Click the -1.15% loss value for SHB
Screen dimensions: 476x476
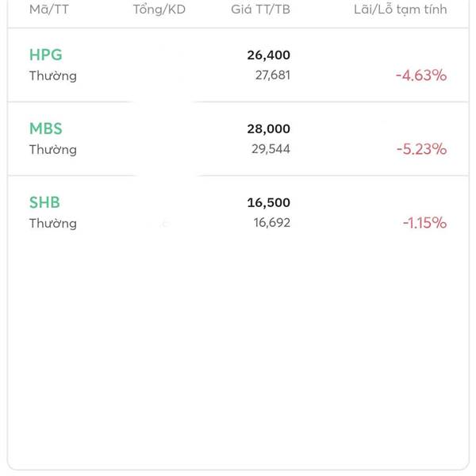pyautogui.click(x=424, y=223)
